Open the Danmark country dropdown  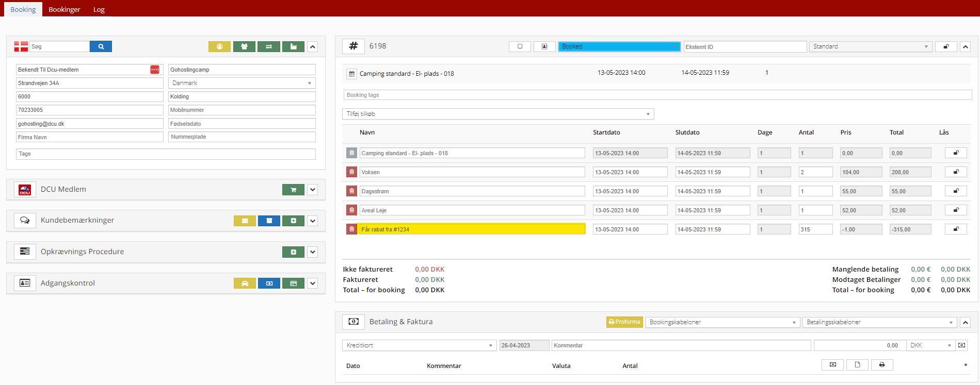pyautogui.click(x=242, y=83)
